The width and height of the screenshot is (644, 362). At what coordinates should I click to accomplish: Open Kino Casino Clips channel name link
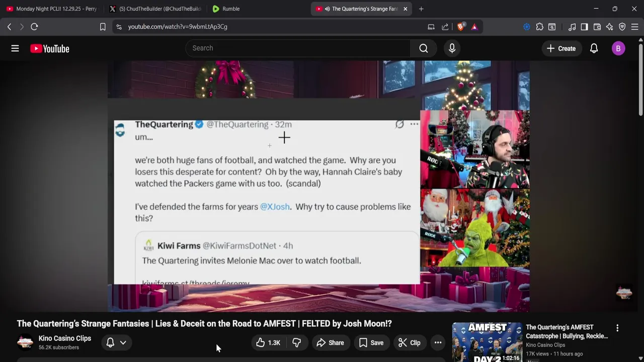pyautogui.click(x=65, y=338)
